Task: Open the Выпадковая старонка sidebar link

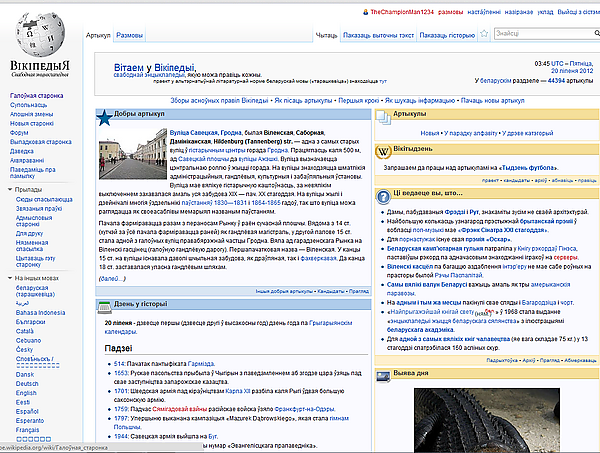Action: tap(41, 142)
